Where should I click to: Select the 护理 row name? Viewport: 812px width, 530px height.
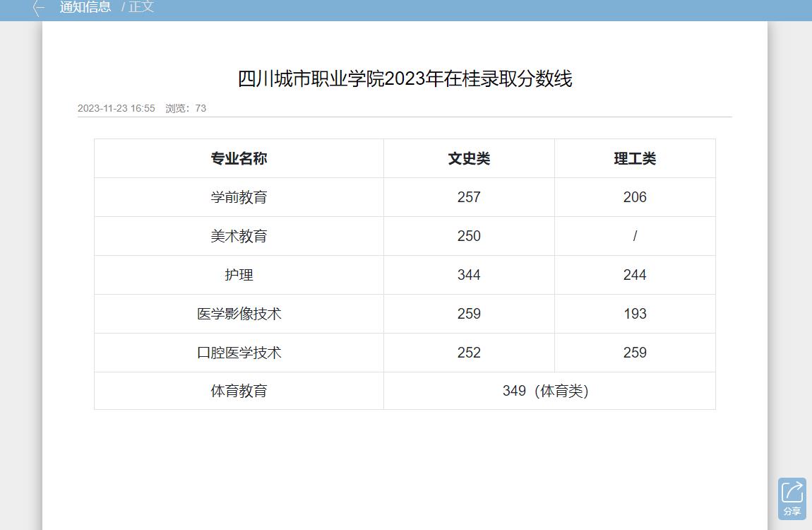239,275
